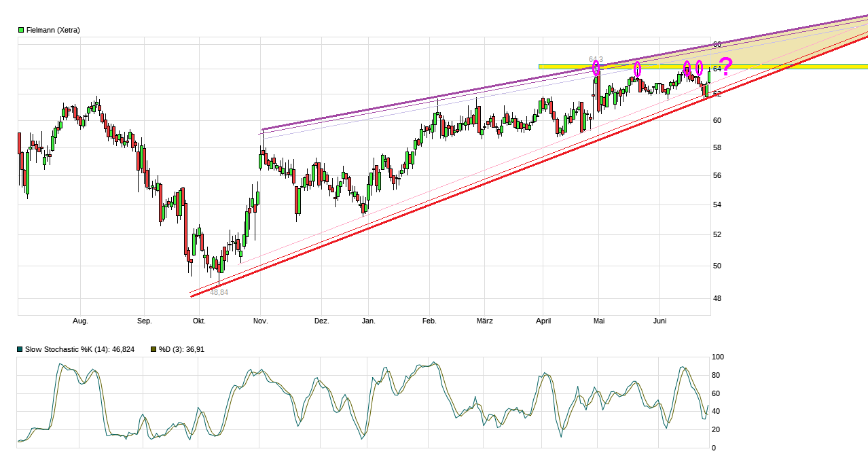The height and width of the screenshot is (462, 868).
Task: Click the green Fielmann (Xetra) legend square
Action: [21, 30]
